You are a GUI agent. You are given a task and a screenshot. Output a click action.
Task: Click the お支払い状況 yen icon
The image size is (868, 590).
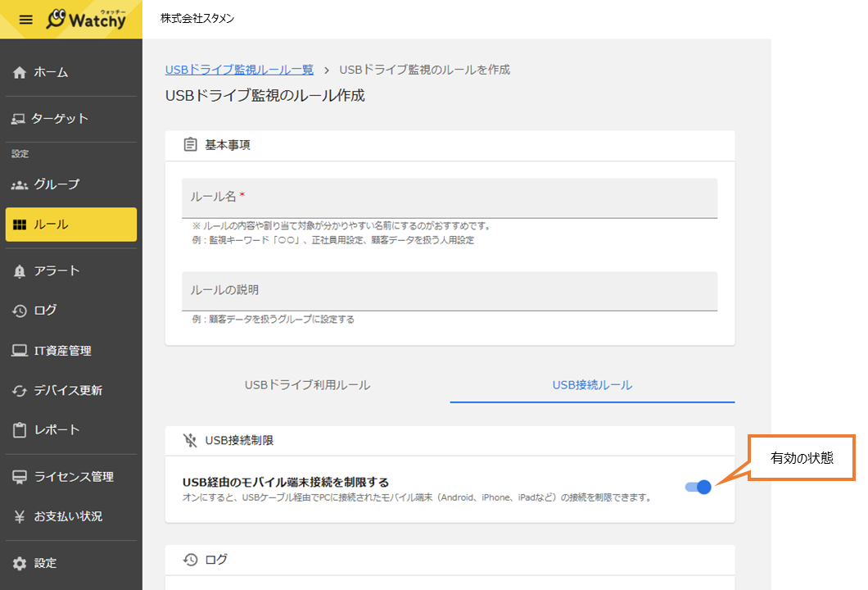pyautogui.click(x=20, y=516)
